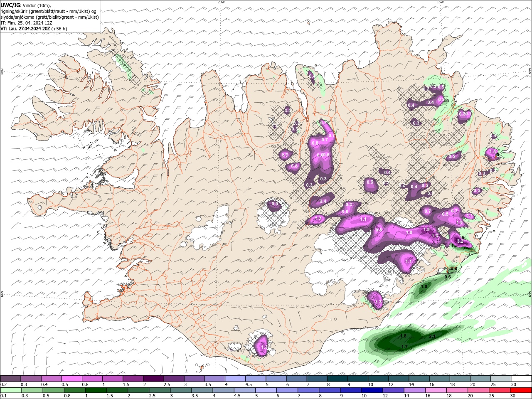
Task: Click the 3.2 precipitation value on the map
Action: click(460, 241)
